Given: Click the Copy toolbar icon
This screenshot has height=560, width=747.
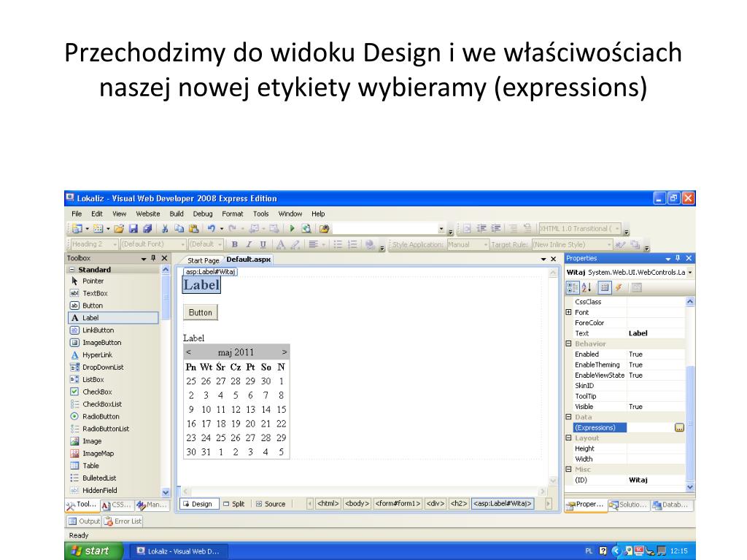Looking at the screenshot, I should pyautogui.click(x=179, y=229).
